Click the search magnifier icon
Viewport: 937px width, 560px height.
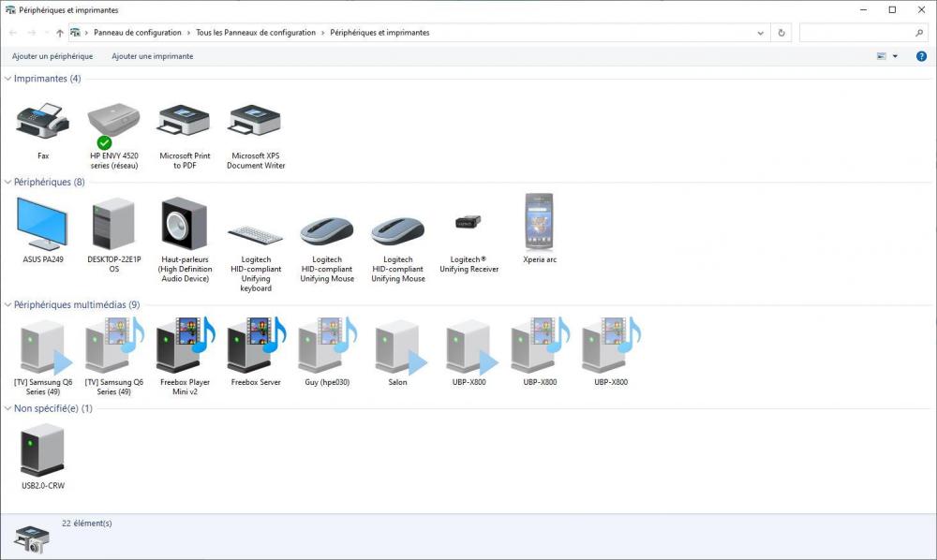click(919, 33)
